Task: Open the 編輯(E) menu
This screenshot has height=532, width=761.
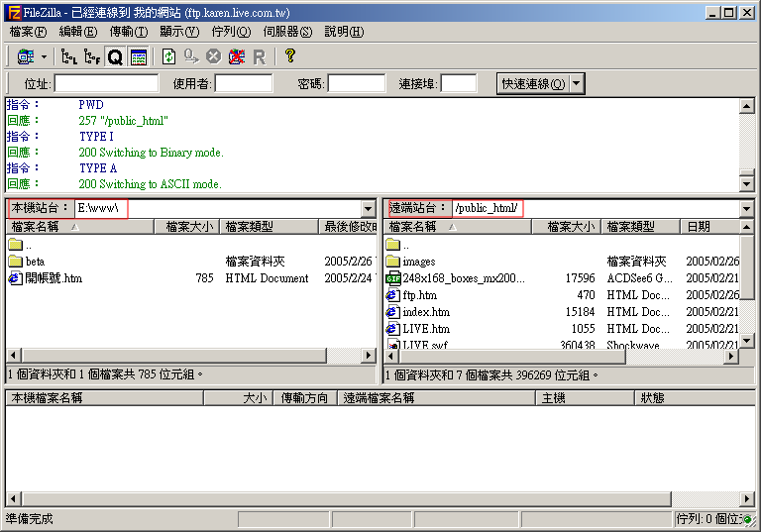Action: pyautogui.click(x=78, y=32)
